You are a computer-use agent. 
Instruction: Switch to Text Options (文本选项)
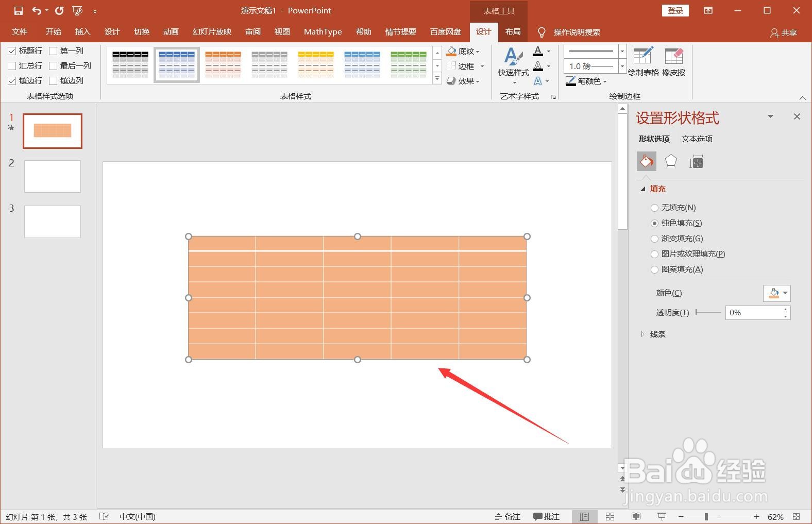(x=697, y=139)
